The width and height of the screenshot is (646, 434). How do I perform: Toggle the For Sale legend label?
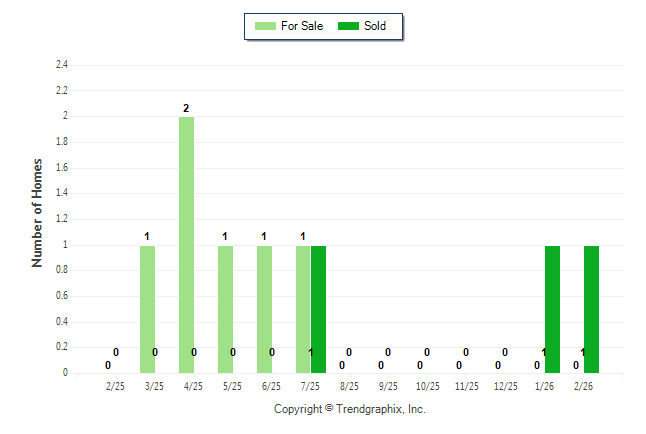302,26
